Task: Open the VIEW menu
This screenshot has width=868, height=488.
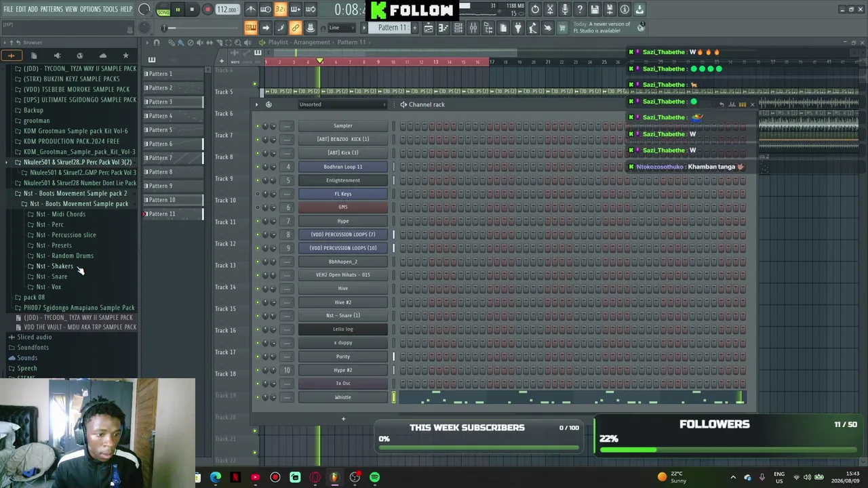Action: 71,9
